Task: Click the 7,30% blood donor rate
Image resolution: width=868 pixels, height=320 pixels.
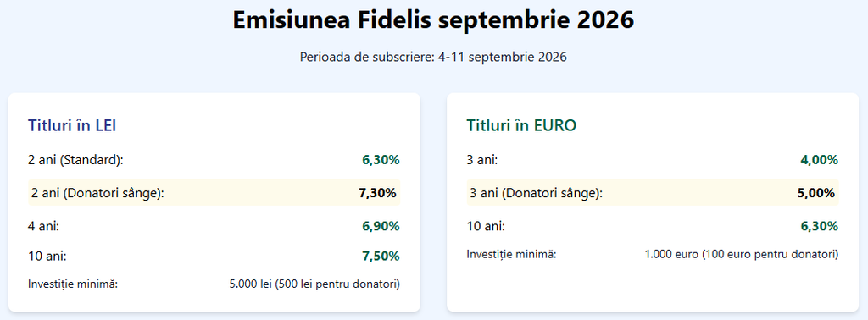Action: point(377,193)
